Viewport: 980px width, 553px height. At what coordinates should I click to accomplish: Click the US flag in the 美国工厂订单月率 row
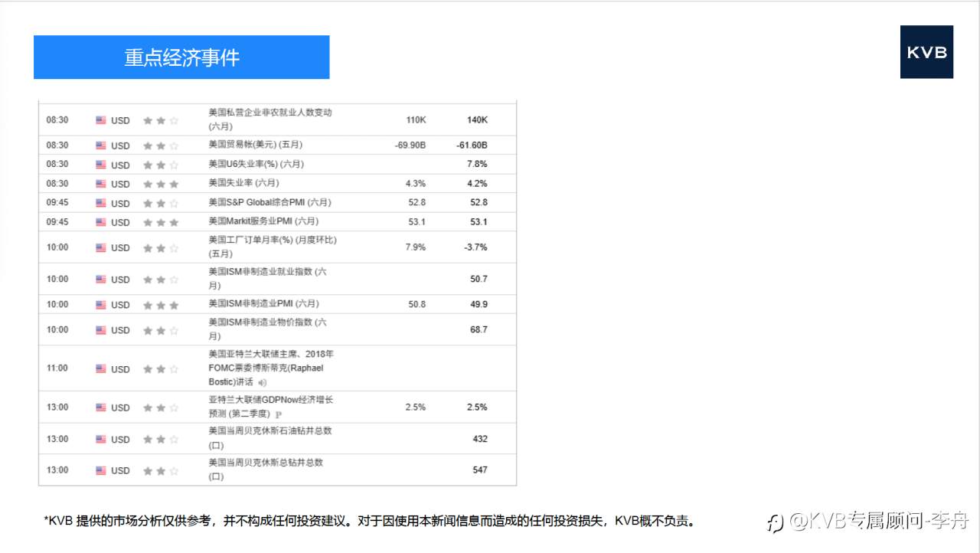tap(101, 247)
